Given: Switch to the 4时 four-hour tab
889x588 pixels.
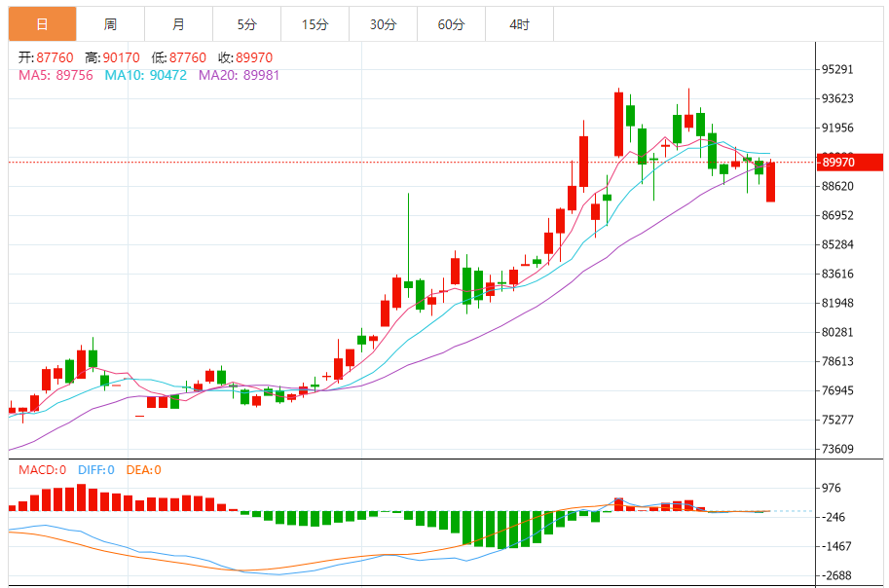Looking at the screenshot, I should tap(519, 24).
